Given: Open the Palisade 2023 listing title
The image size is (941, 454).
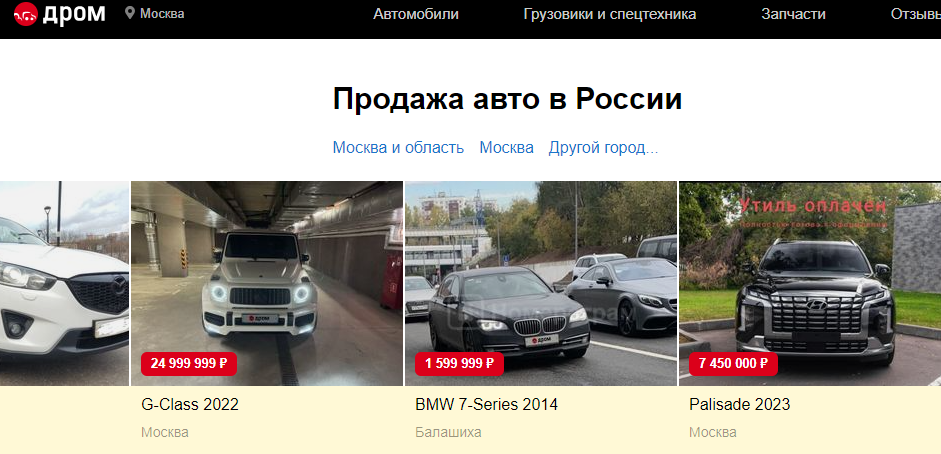Looking at the screenshot, I should click(x=739, y=404).
